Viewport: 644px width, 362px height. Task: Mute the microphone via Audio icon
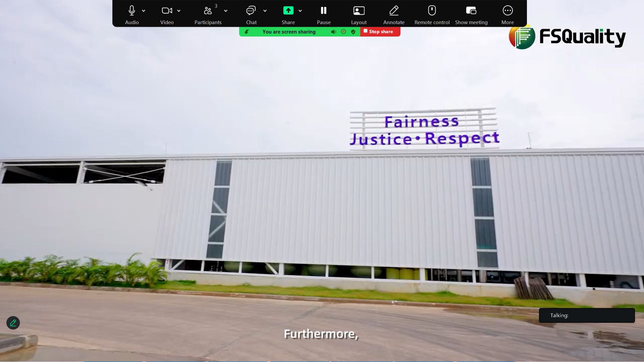132,11
